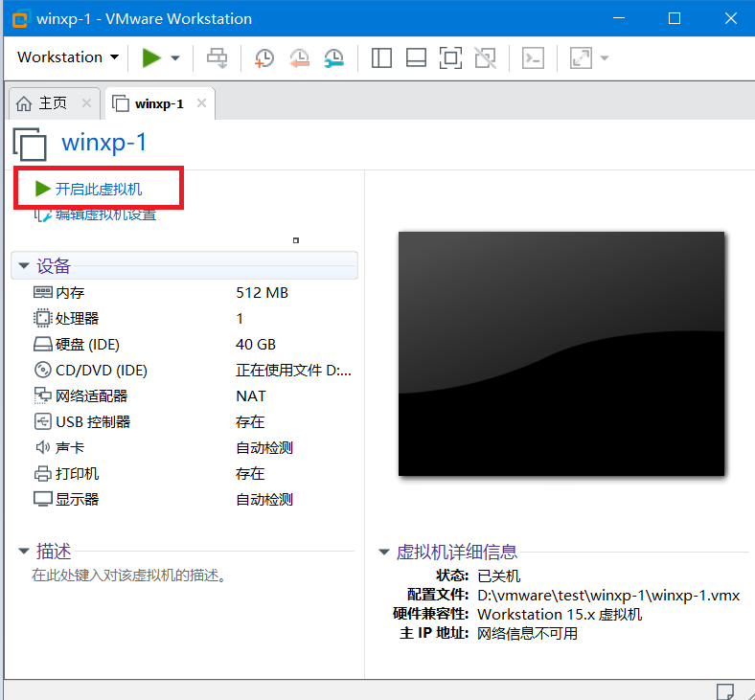Click the status bar message log icon
This screenshot has width=755, height=700.
[x=725, y=691]
